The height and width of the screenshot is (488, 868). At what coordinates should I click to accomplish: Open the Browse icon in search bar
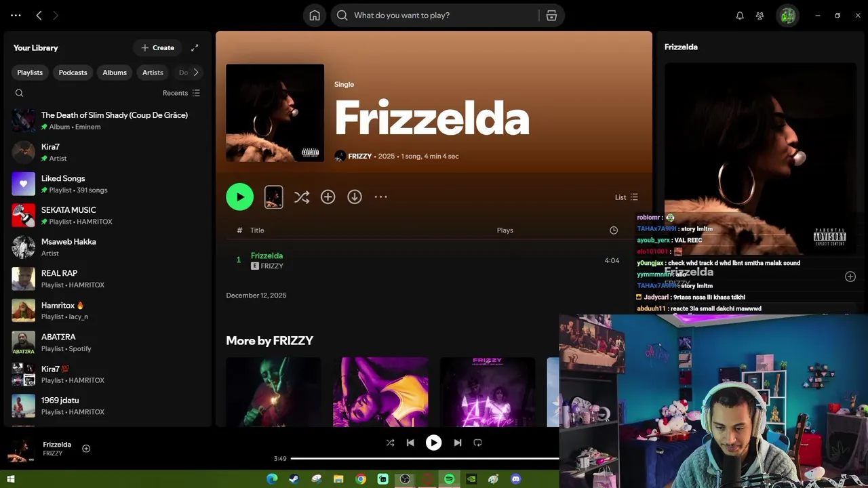click(x=551, y=16)
